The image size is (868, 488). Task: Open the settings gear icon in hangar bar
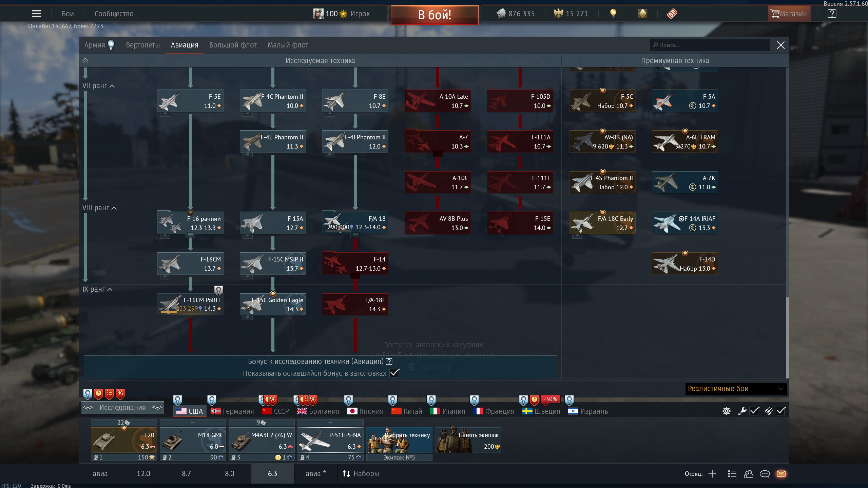(726, 411)
